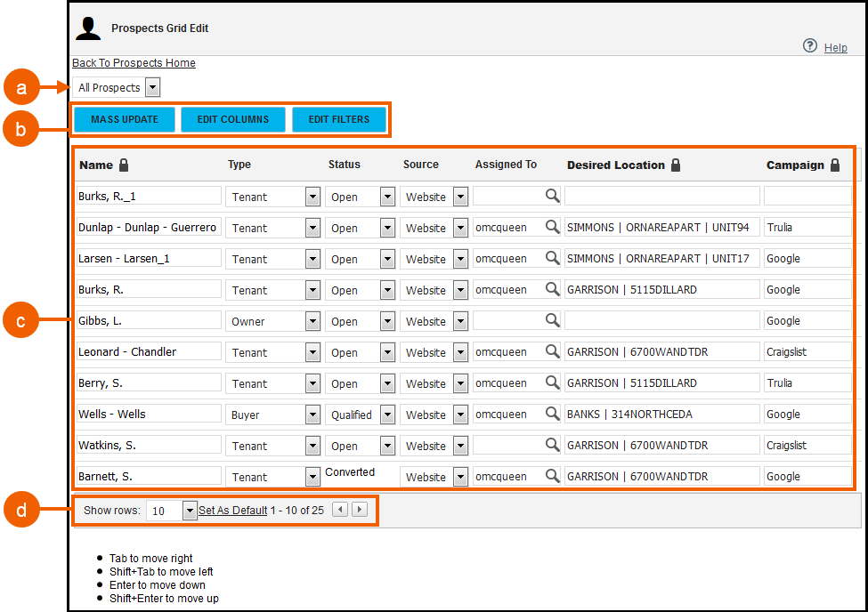Expand Source dropdown for Berry, S.
Screen dimensions: 868x612
(x=460, y=382)
